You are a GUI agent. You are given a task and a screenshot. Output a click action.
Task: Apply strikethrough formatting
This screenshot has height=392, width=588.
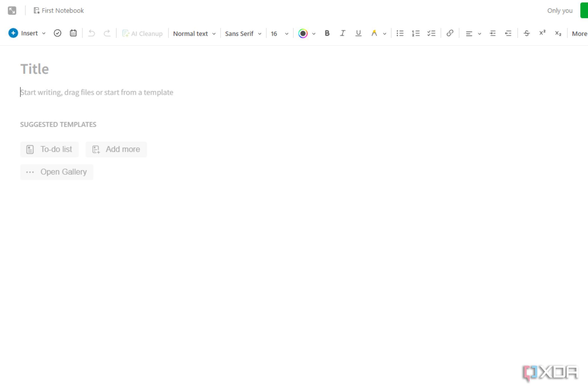[527, 33]
